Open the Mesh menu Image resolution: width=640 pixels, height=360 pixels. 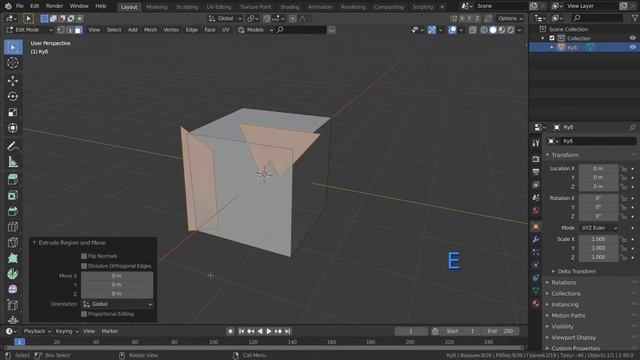tap(150, 30)
